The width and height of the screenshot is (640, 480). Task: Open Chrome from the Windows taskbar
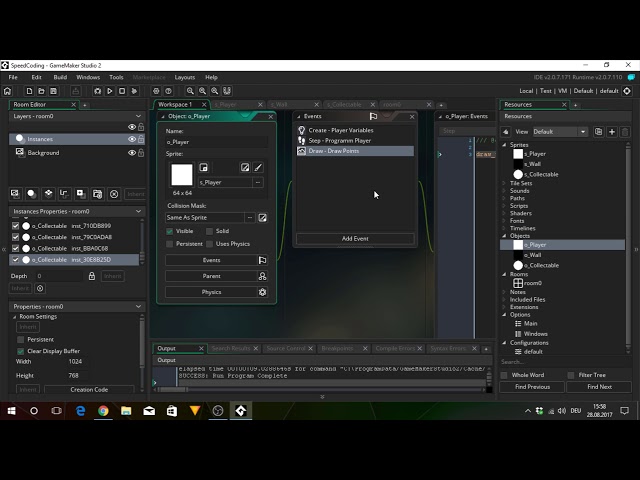103,411
